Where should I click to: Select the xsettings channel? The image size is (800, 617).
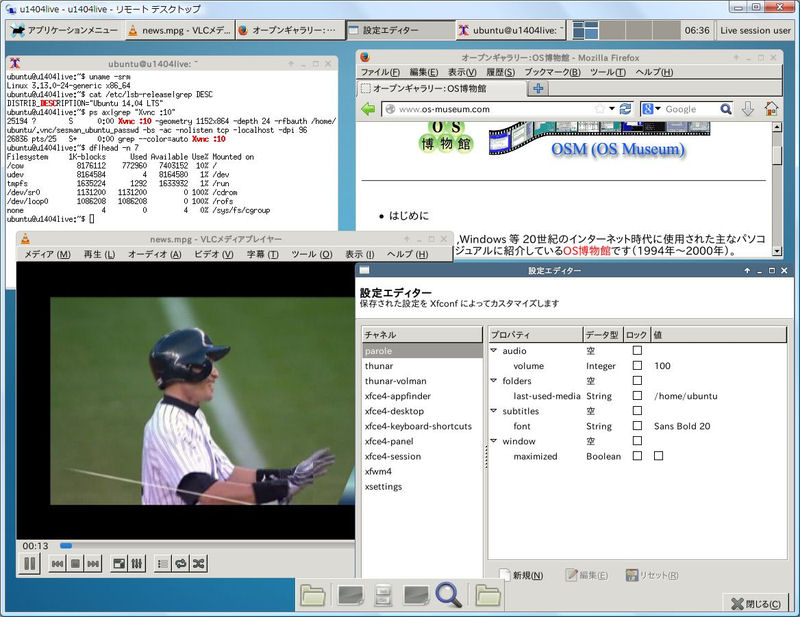pos(422,487)
